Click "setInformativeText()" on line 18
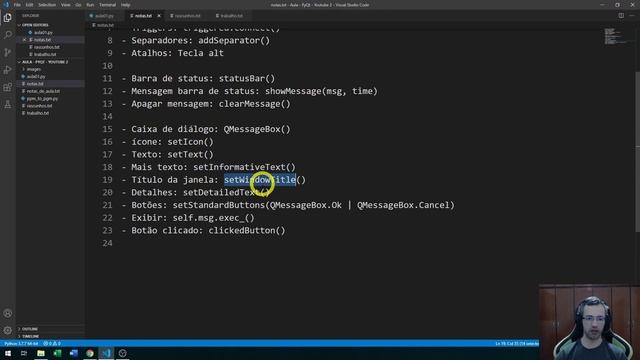The image size is (640, 360). coord(244,167)
